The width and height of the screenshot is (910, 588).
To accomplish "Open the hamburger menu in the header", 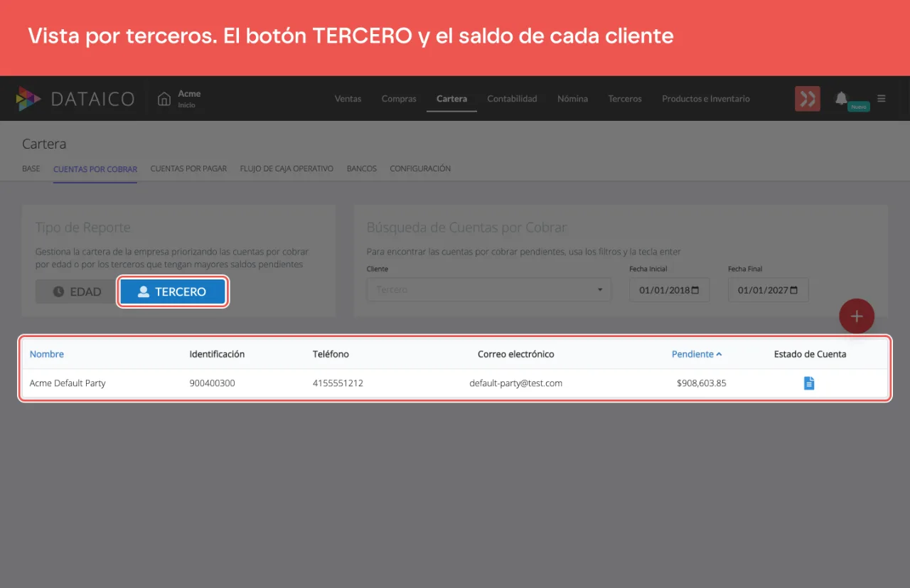I will [x=882, y=99].
